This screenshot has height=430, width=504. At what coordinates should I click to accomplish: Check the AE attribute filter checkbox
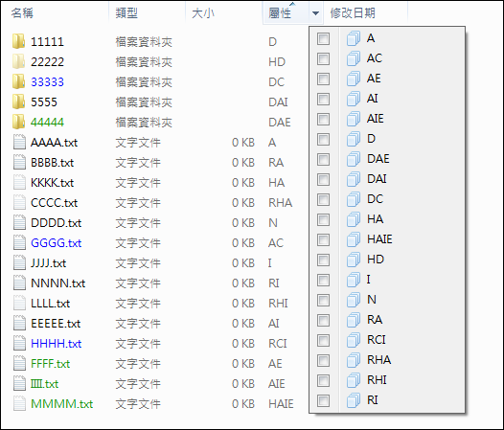(x=323, y=79)
